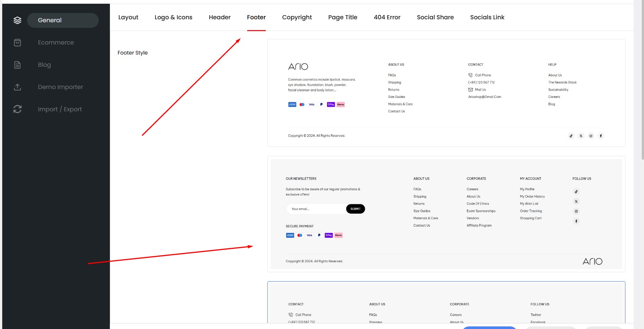Select the Demo Importer menu item
Image resolution: width=644 pixels, height=329 pixels.
pyautogui.click(x=60, y=87)
